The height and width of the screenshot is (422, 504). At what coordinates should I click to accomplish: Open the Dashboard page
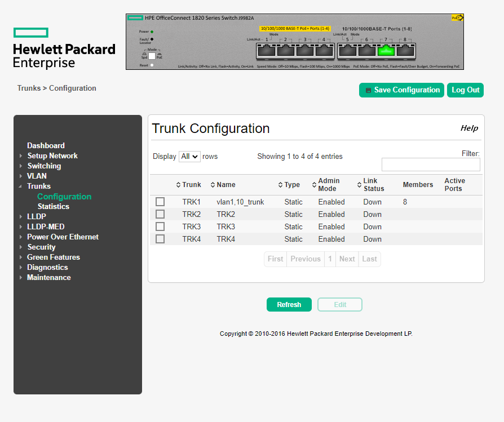pos(46,145)
